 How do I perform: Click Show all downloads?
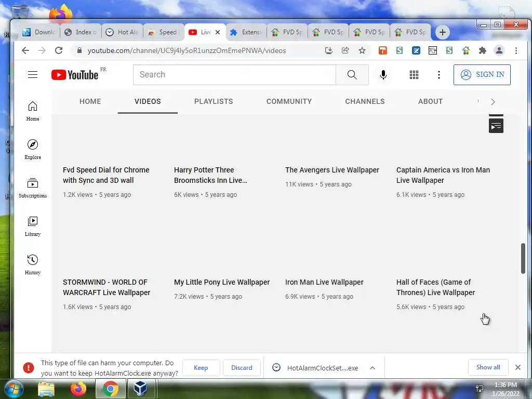coord(488,367)
